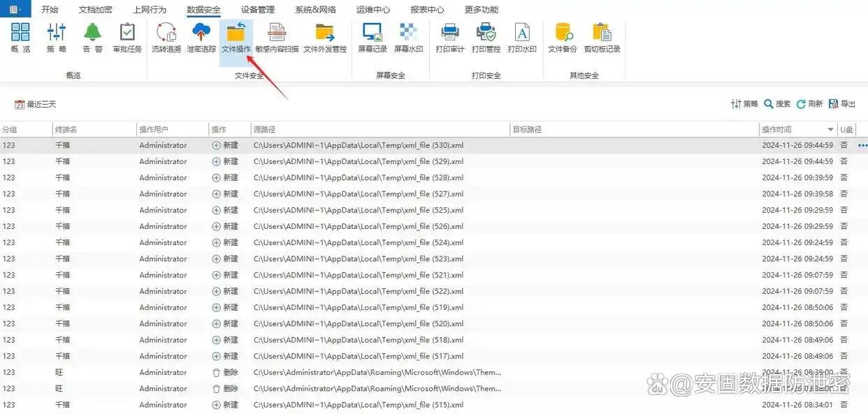Select the row with xml_file (526).xml
This screenshot has height=414, width=868.
click(434, 226)
